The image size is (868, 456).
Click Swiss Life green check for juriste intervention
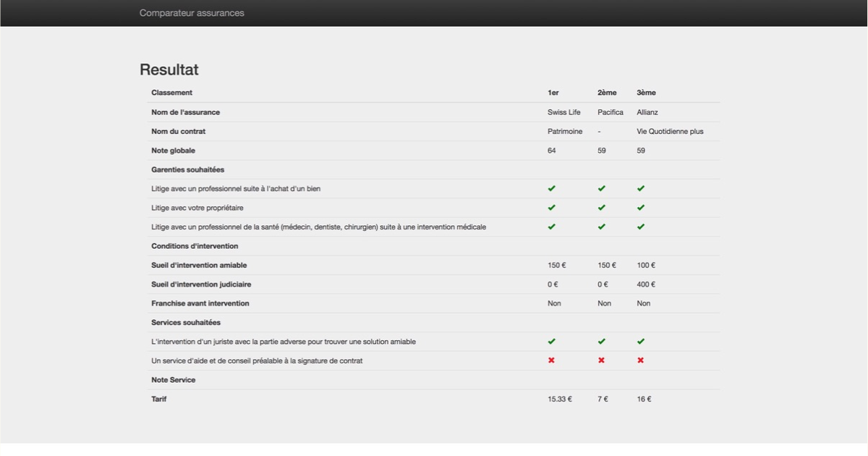(x=552, y=342)
